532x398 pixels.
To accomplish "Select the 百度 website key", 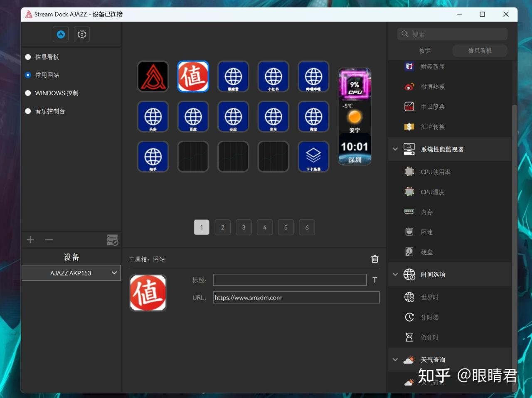I will [193, 116].
